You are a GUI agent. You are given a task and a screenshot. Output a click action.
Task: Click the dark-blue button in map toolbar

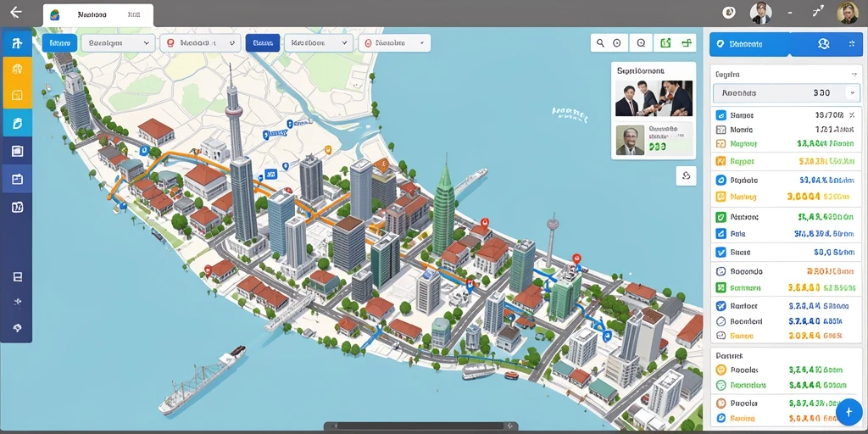tap(263, 42)
